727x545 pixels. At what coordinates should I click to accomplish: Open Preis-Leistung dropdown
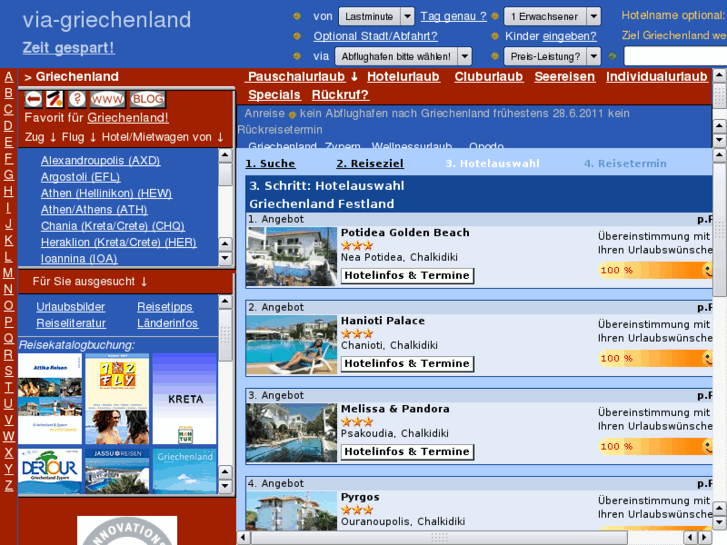coord(552,56)
